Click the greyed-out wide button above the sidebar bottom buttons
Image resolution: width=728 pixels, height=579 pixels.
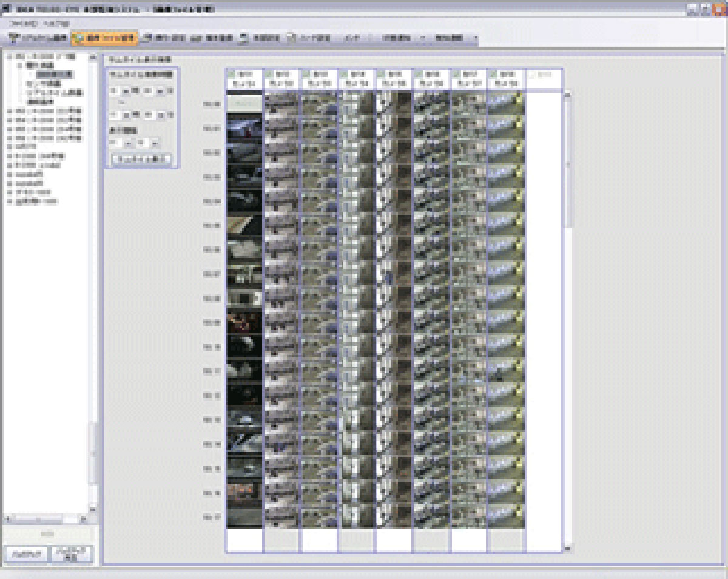(x=49, y=534)
